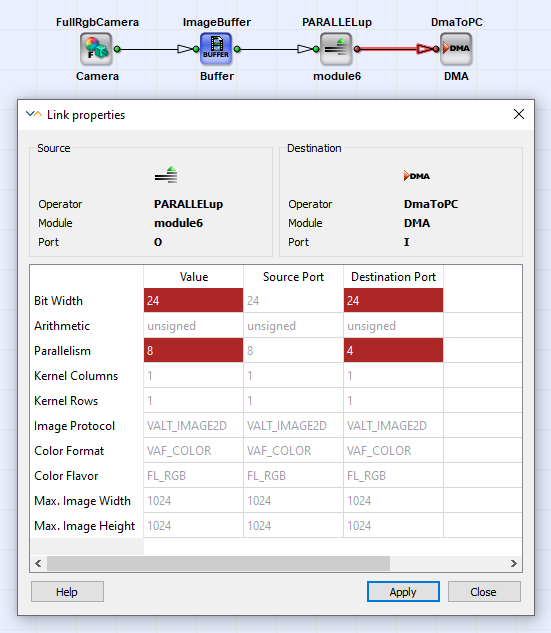Click the DMA icon in Destination panel
This screenshot has width=551, height=633.
pyautogui.click(x=417, y=176)
